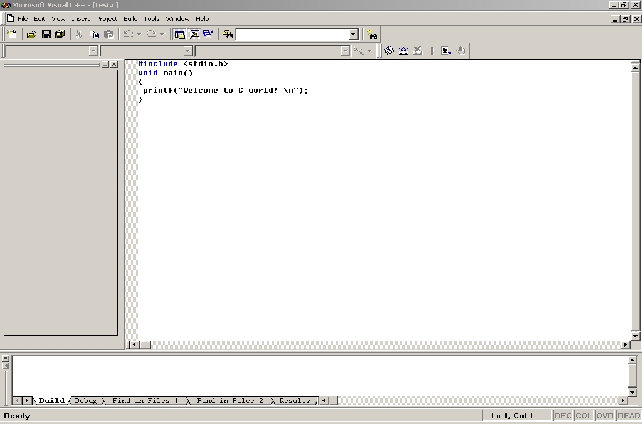Switch to the Find in Files 1 tab

pos(145,400)
